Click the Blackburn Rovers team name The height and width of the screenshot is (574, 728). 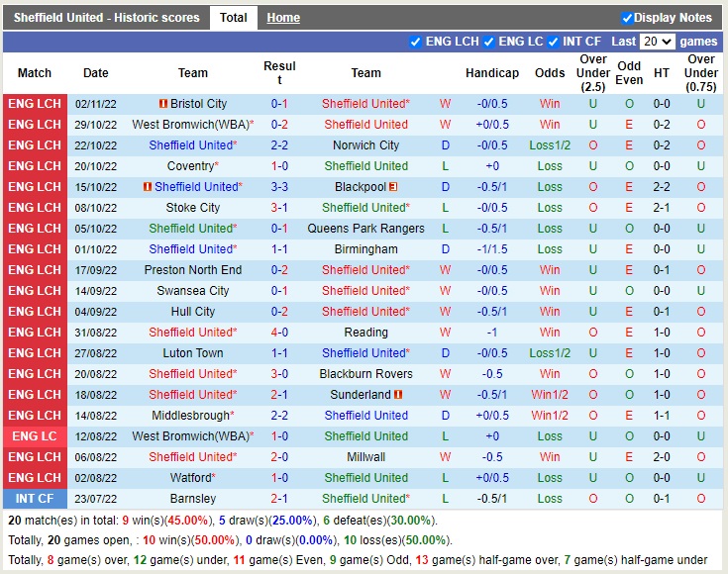click(365, 374)
